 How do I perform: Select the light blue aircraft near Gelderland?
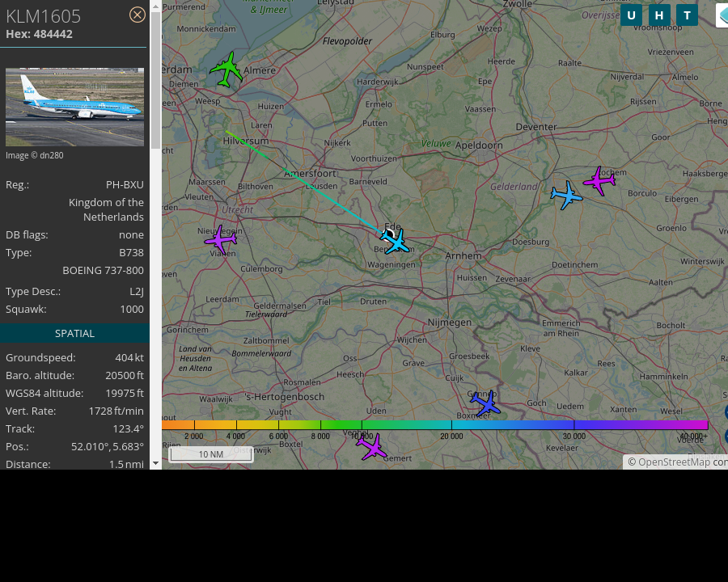pyautogui.click(x=566, y=196)
